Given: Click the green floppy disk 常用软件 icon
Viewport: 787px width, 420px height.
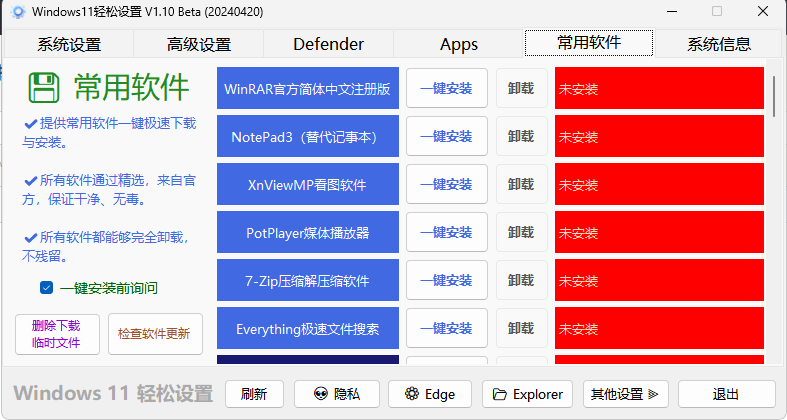Looking at the screenshot, I should point(43,88).
